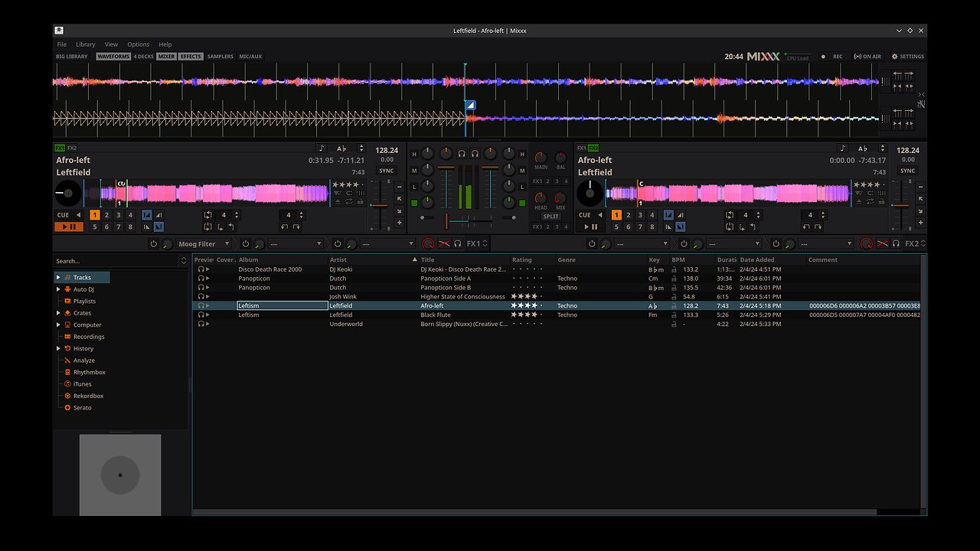The height and width of the screenshot is (551, 980).
Task: Toggle FX2 assignment on Deck 1
Action: point(72,148)
